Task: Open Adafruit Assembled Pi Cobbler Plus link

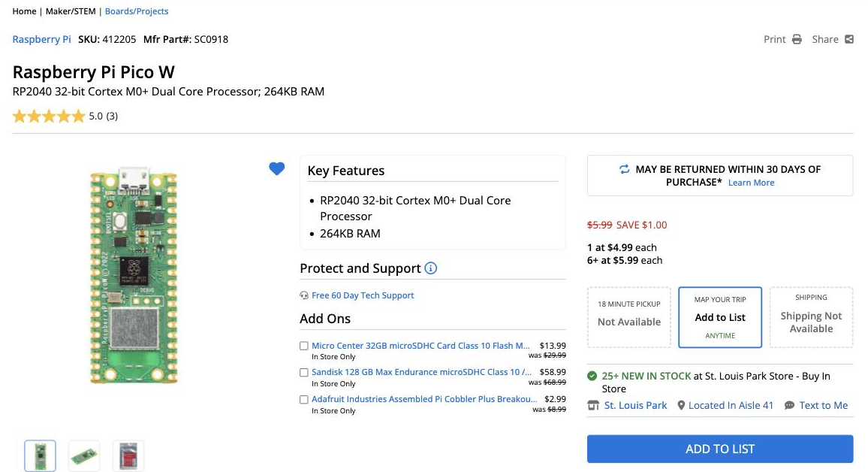Action: tap(424, 399)
